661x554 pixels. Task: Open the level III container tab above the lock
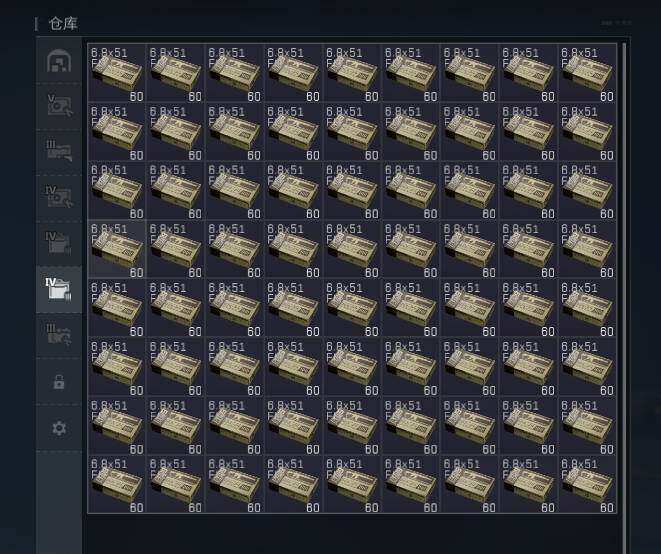pos(59,335)
